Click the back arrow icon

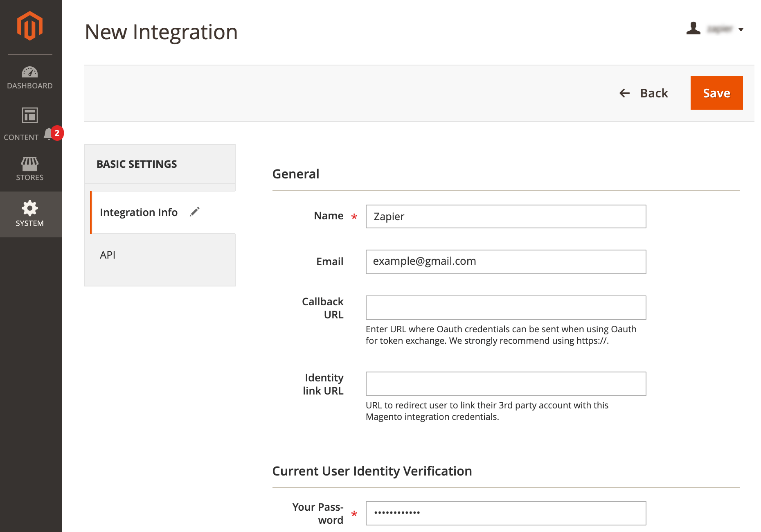click(624, 93)
